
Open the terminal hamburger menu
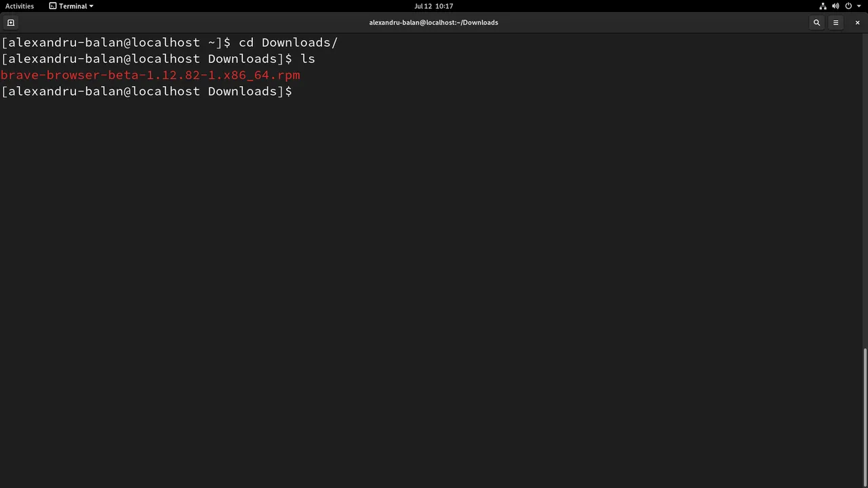(835, 22)
